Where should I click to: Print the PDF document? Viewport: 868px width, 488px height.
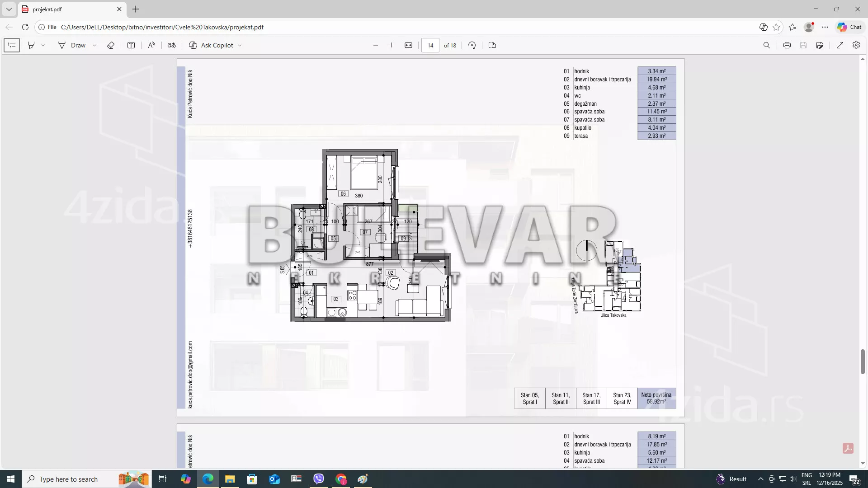point(787,45)
